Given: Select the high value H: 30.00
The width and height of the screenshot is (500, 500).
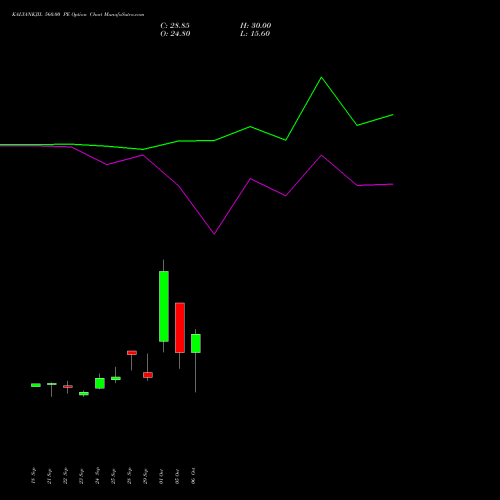Looking at the screenshot, I should point(256,26).
